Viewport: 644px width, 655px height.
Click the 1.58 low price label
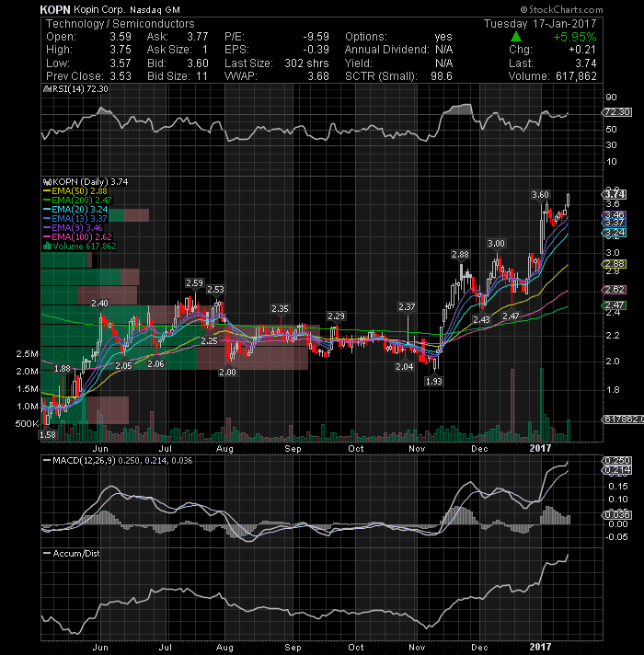48,434
